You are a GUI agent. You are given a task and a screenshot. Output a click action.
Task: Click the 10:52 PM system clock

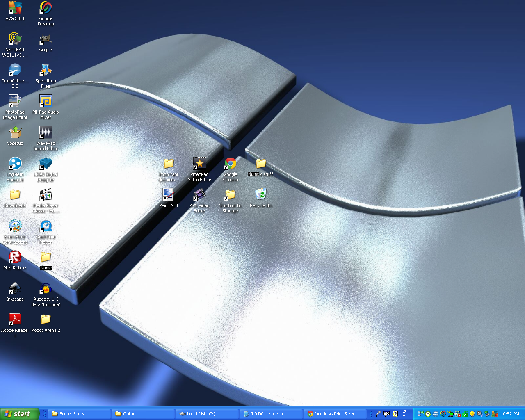pos(510,414)
